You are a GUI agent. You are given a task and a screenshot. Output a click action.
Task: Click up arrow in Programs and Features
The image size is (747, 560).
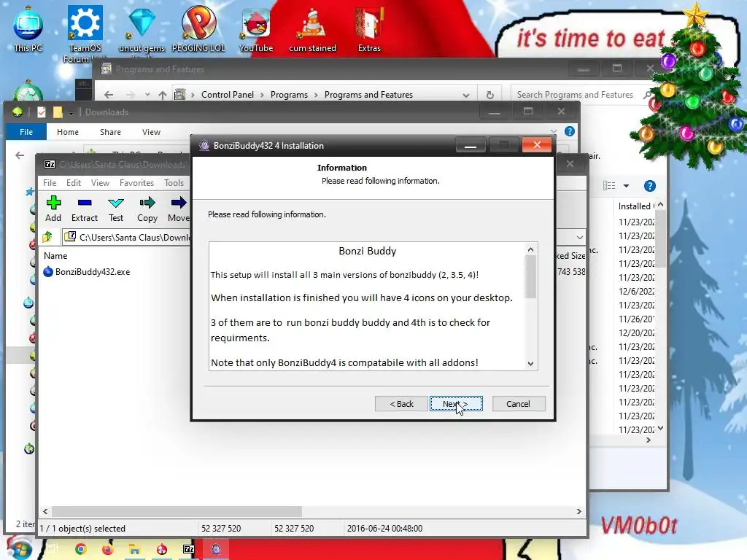(163, 95)
